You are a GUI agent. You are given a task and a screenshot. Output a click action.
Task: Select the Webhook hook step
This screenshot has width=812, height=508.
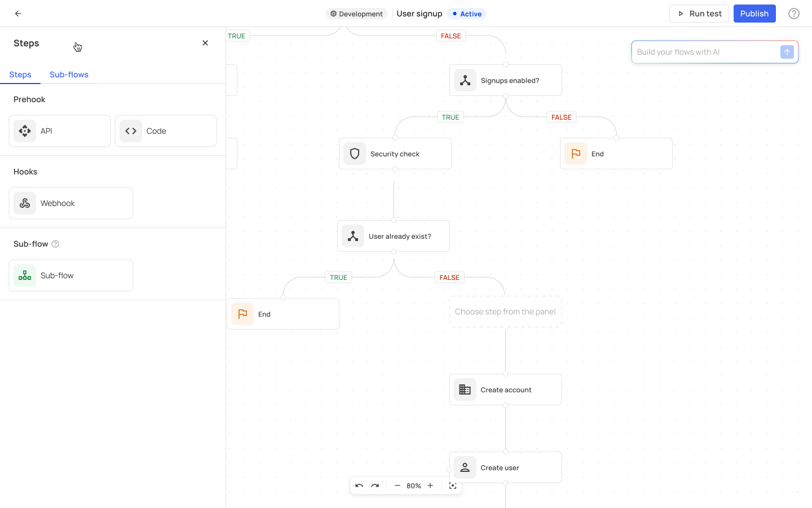coord(70,203)
